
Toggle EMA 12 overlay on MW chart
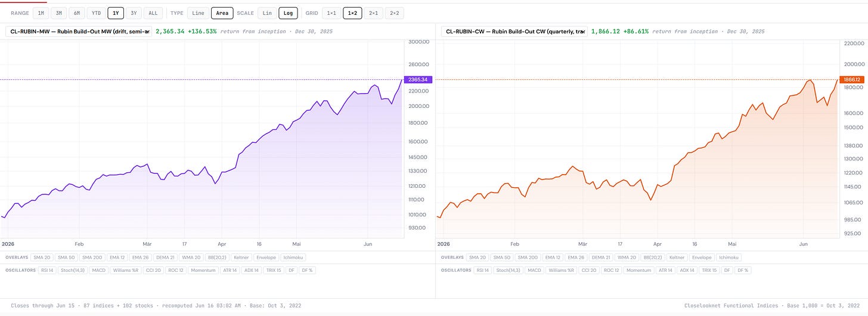pyautogui.click(x=117, y=258)
